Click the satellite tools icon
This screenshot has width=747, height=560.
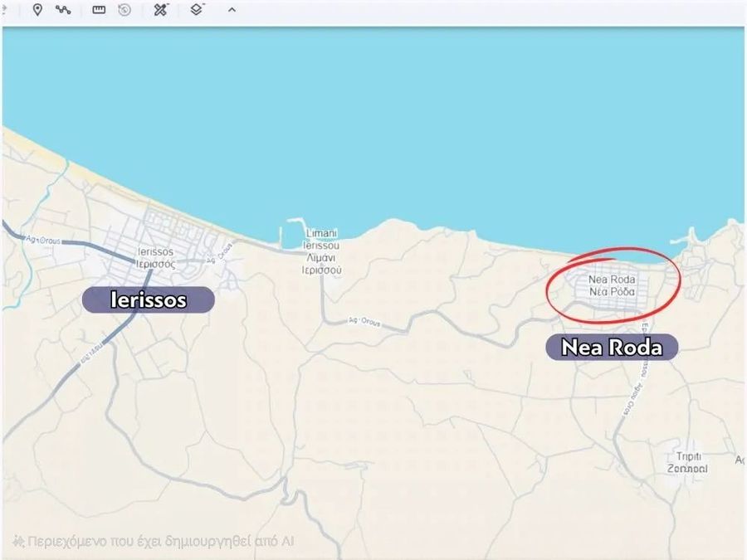161,10
